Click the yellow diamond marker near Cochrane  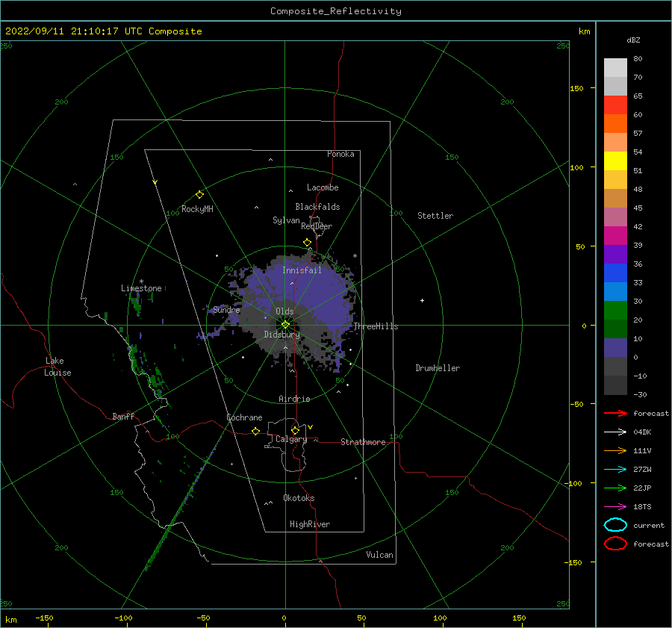pos(255,431)
